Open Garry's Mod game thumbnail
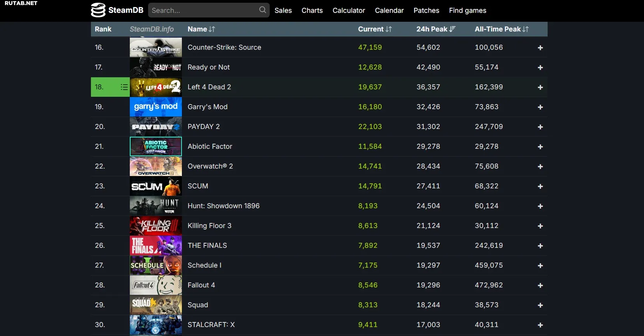Image resolution: width=644 pixels, height=336 pixels. (x=155, y=107)
